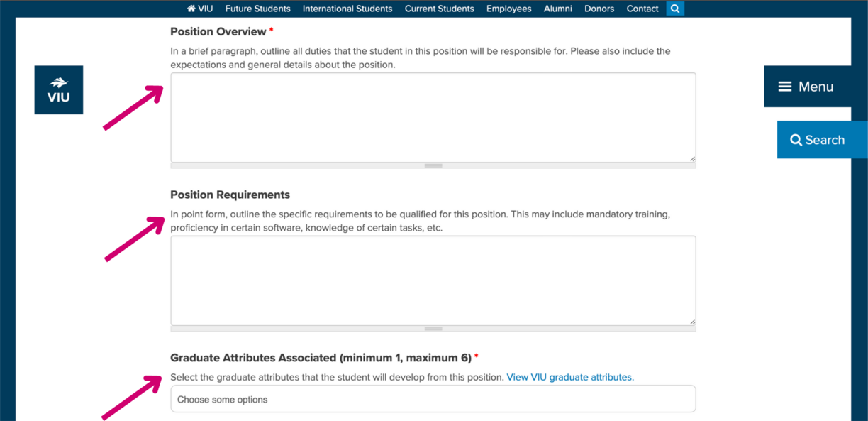Image resolution: width=868 pixels, height=421 pixels.
Task: Click inside the Position Overview text area
Action: point(433,117)
